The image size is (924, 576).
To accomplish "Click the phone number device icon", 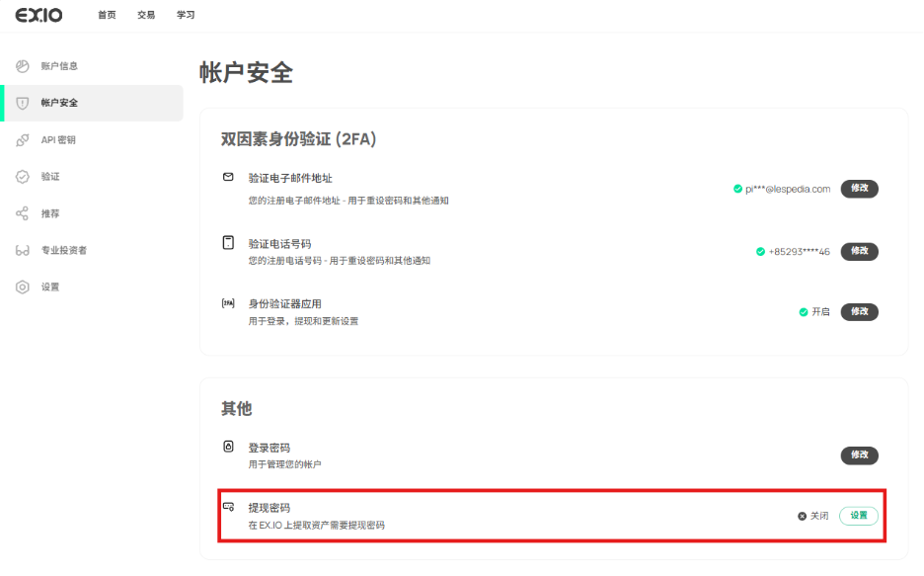I will click(x=228, y=242).
